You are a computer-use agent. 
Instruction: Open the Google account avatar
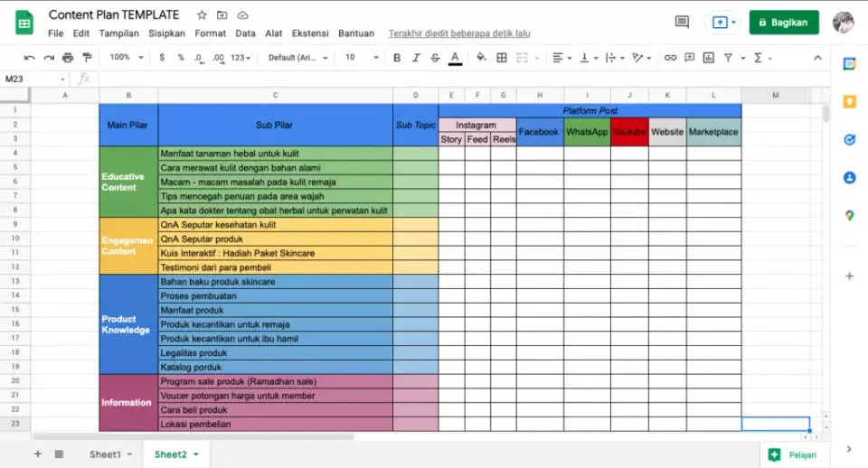tap(844, 22)
